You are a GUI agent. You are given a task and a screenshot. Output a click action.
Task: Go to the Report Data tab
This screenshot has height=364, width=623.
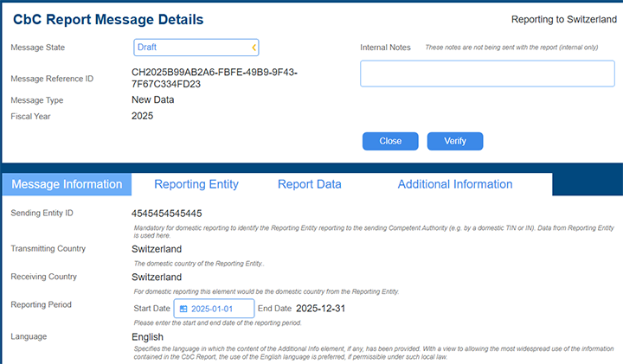coord(309,184)
